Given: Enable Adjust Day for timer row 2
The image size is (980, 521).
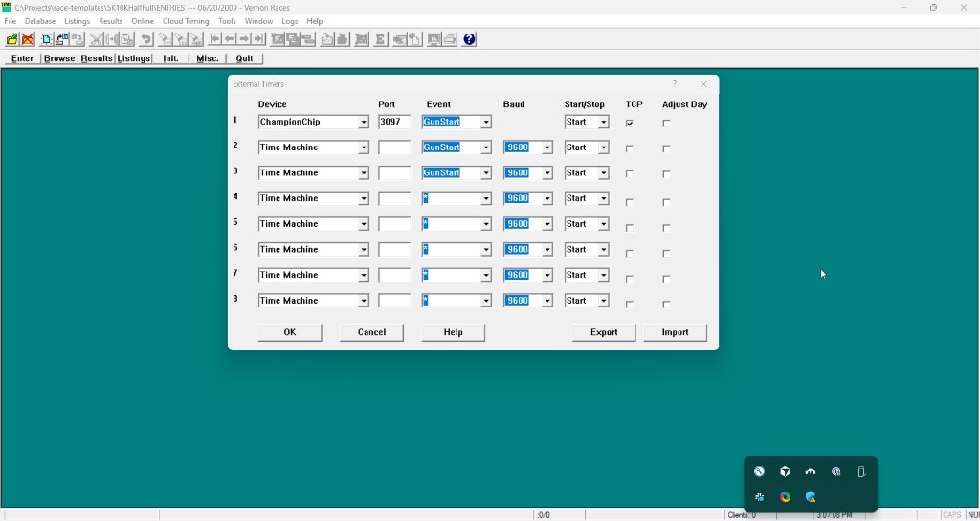Looking at the screenshot, I should pos(666,148).
